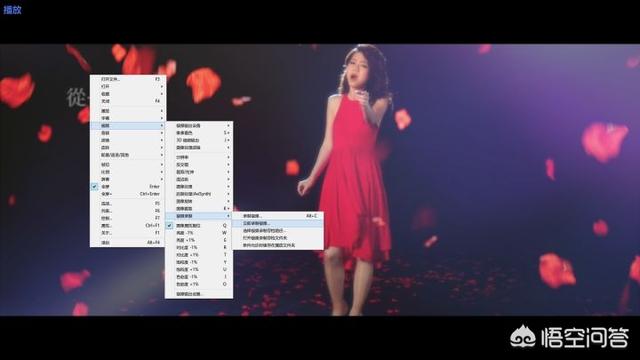This screenshot has height=360, width=640.
Task: Open the preferences item with F5 shortcut
Action: coord(128,204)
